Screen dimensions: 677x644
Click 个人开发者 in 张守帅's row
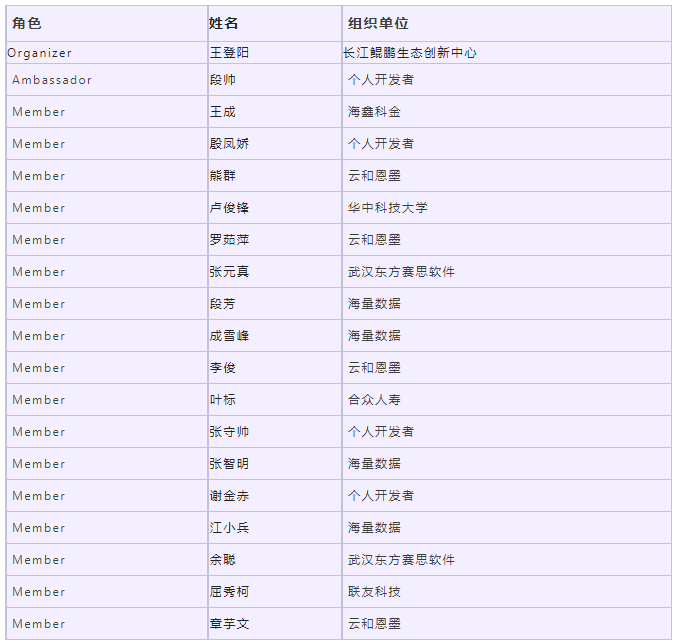381,431
